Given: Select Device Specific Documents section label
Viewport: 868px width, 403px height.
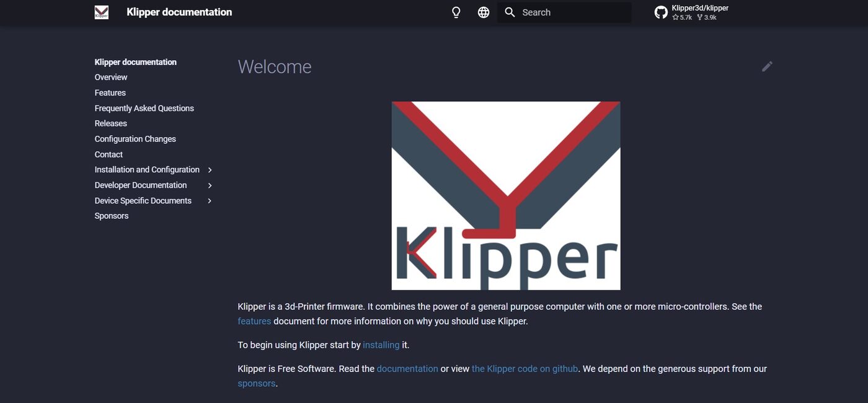Looking at the screenshot, I should [143, 201].
